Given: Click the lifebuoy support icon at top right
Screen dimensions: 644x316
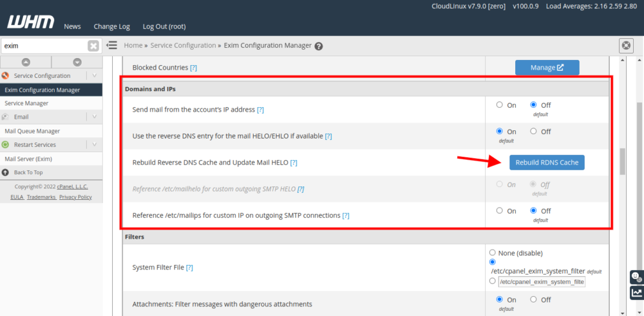Looking at the screenshot, I should coord(626,46).
